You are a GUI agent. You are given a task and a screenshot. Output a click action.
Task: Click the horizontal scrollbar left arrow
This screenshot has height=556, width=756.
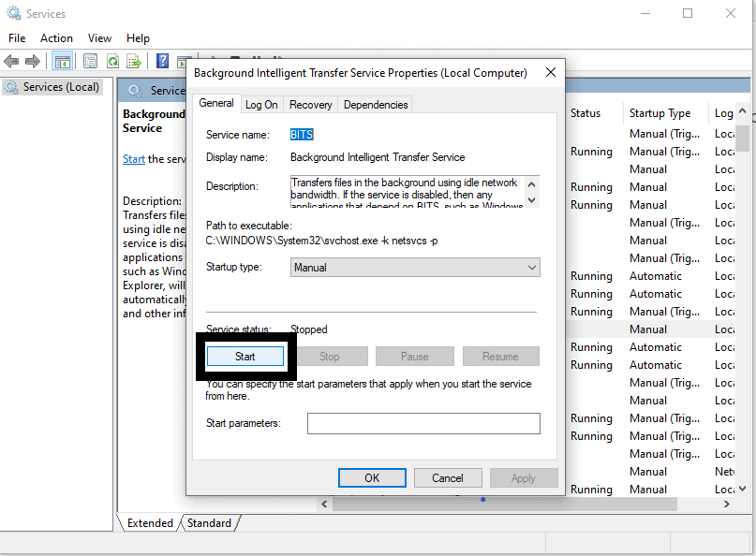click(324, 505)
